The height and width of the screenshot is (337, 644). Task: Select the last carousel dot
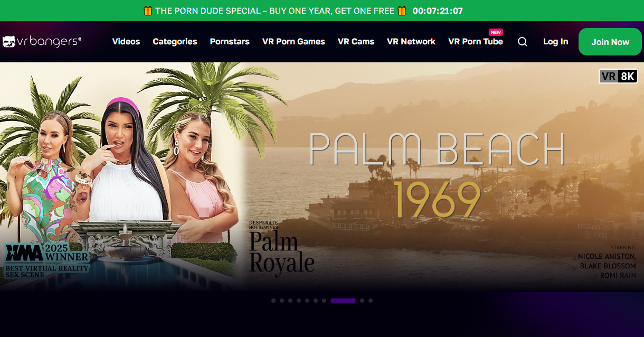pyautogui.click(x=371, y=301)
